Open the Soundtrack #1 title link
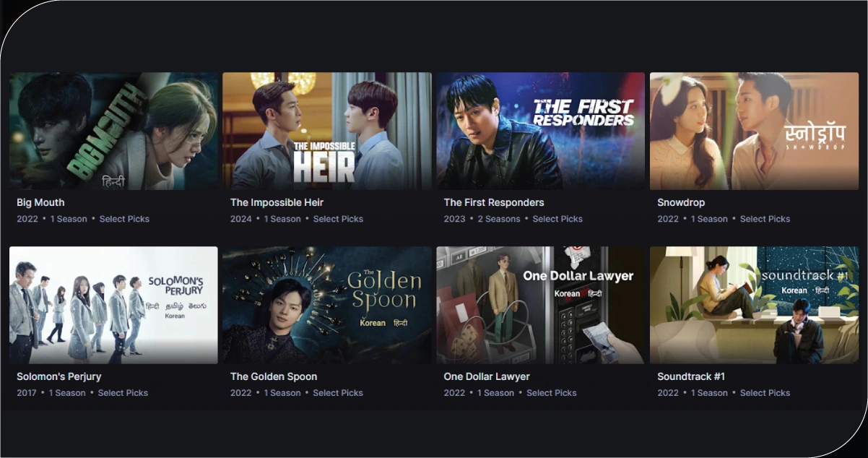 (x=691, y=376)
